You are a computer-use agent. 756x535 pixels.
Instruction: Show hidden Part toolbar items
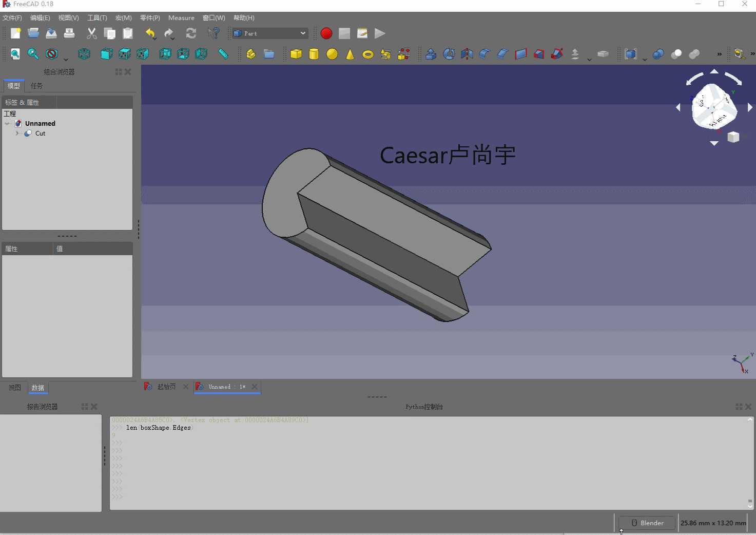(720, 54)
